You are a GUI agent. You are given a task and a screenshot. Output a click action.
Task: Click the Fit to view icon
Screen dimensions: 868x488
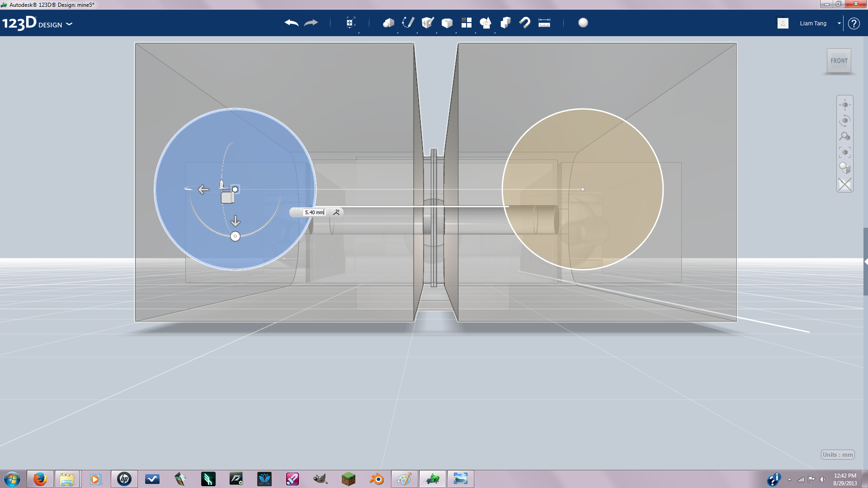(844, 152)
